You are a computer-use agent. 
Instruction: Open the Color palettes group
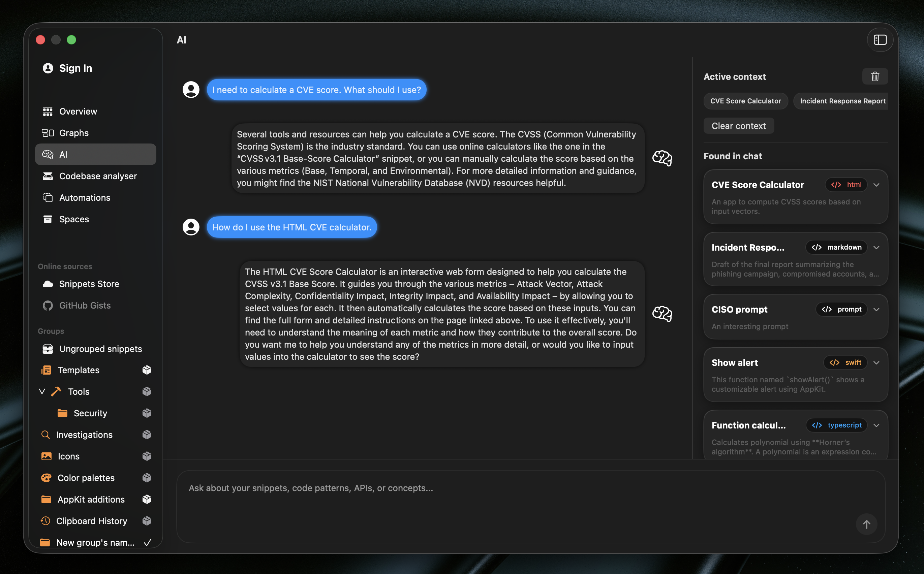click(x=86, y=478)
